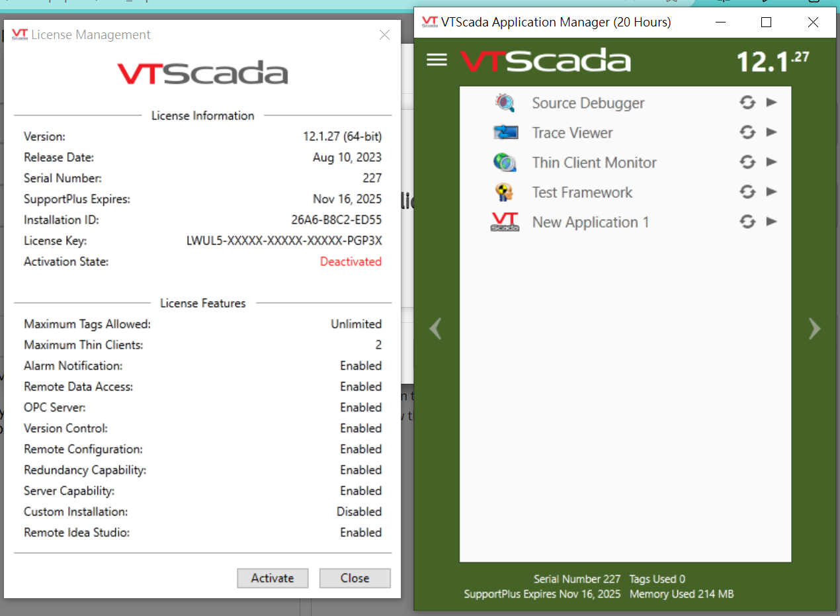Click the New Application 1 VTScada icon
Viewport: 840px width, 616px height.
505,222
